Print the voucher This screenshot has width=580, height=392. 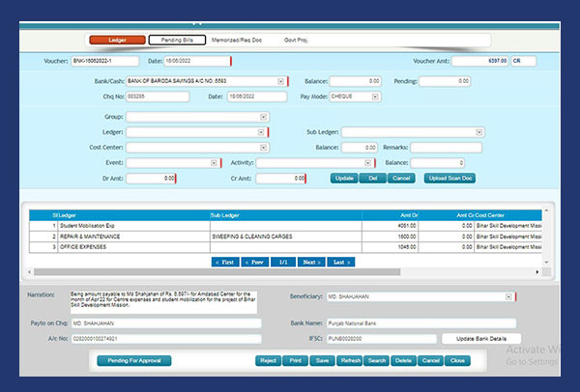coord(296,360)
